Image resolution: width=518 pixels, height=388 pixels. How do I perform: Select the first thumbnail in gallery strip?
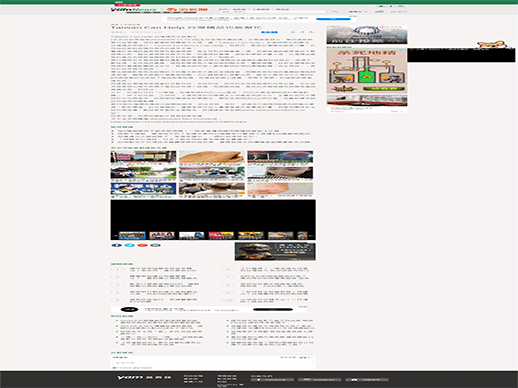pyautogui.click(x=132, y=235)
